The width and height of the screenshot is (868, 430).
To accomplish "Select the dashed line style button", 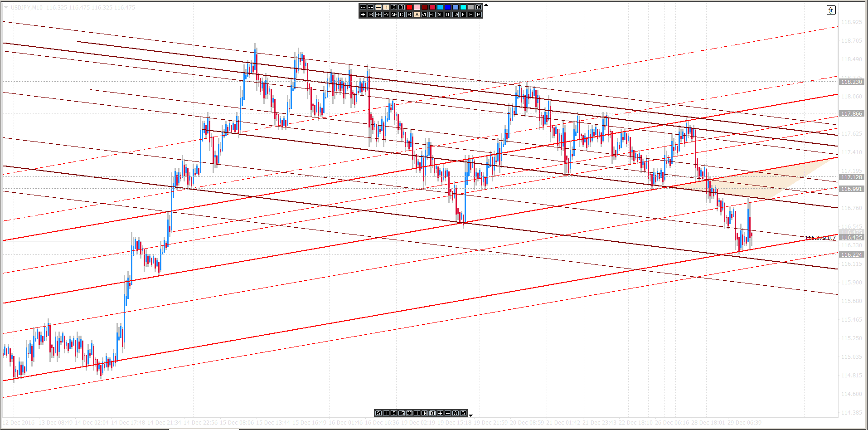I will (371, 7).
